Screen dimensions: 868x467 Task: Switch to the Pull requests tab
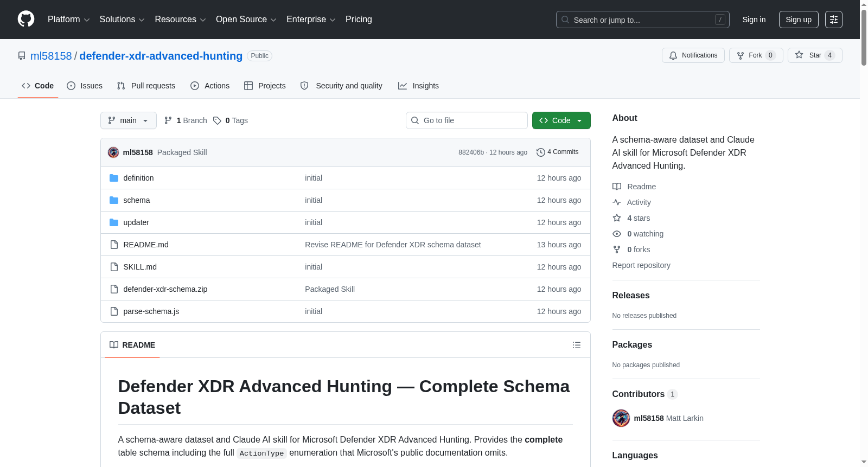[x=146, y=86]
